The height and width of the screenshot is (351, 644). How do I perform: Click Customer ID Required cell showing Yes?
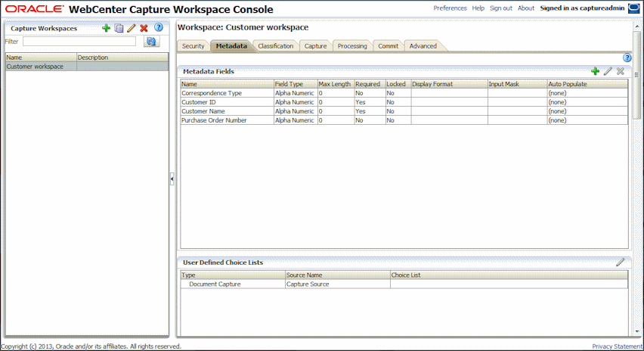pos(370,102)
